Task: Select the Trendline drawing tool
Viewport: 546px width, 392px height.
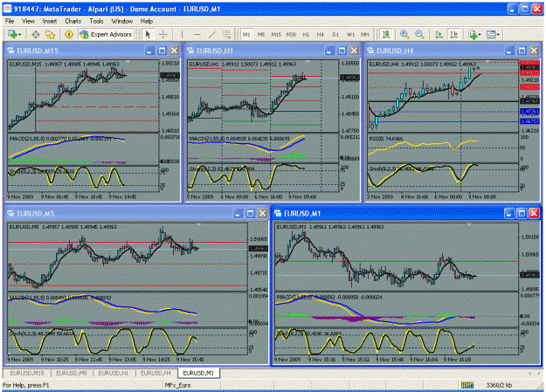Action: 212,34
